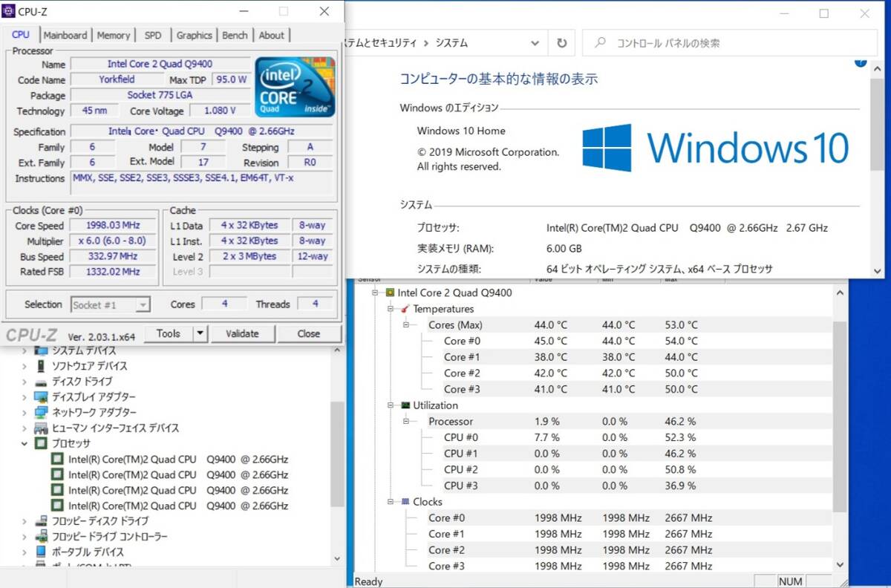Click the システム breadcrumb in address bar
Image resolution: width=891 pixels, height=588 pixels.
(451, 43)
